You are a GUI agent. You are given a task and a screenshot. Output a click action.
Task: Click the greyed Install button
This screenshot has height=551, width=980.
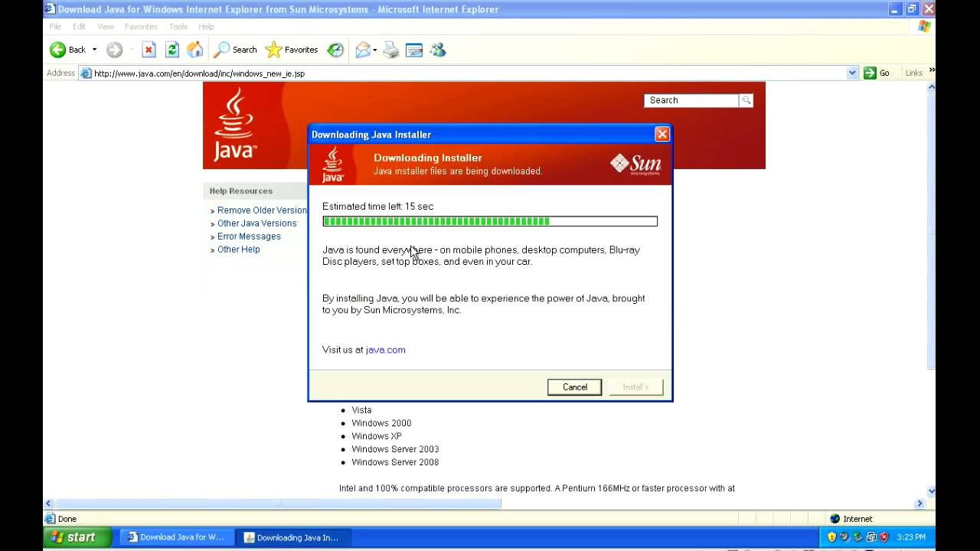click(636, 387)
